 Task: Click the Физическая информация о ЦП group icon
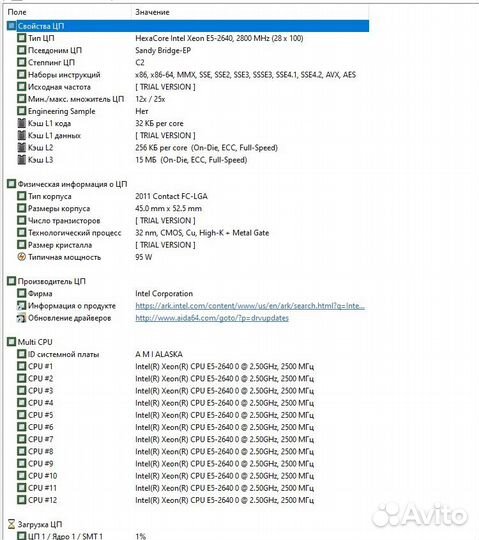11,184
